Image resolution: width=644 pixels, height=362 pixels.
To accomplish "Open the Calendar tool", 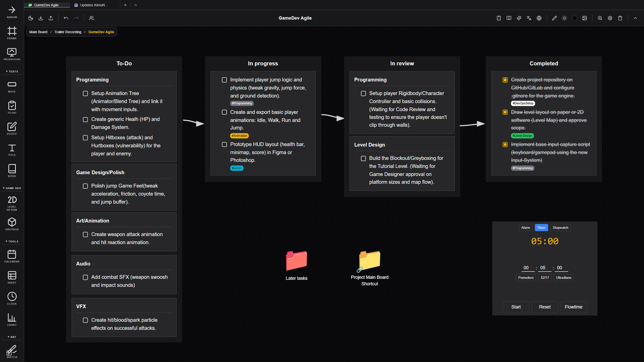I will [12, 256].
